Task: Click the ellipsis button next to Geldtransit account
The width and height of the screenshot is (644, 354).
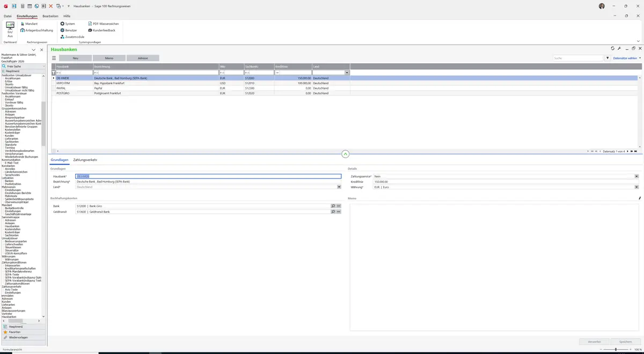Action: (339, 212)
